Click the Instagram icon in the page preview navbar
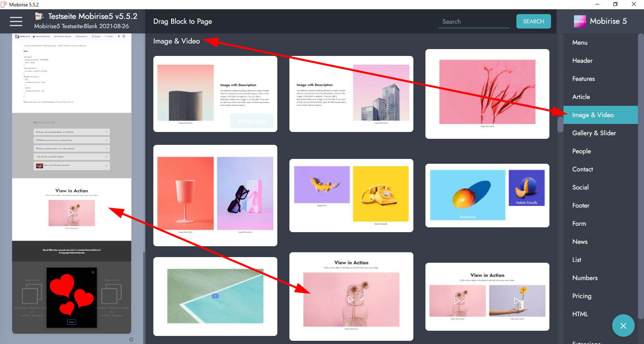 124,36
